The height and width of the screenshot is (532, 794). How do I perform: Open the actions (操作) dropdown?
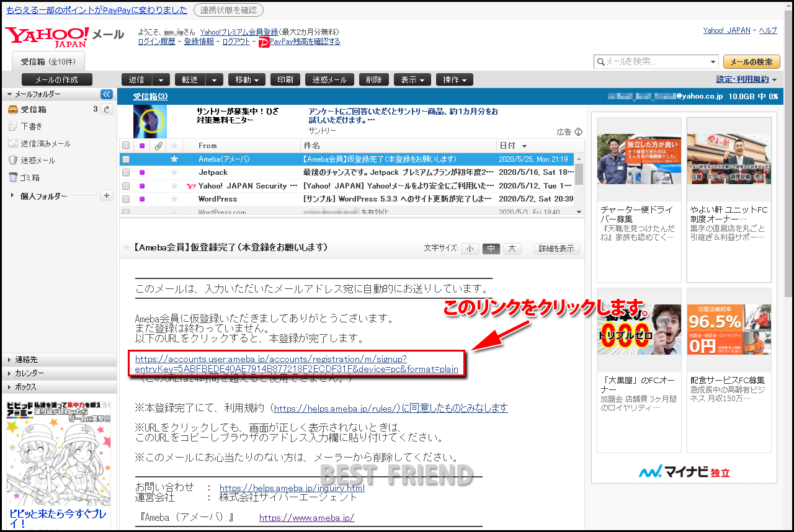[455, 79]
